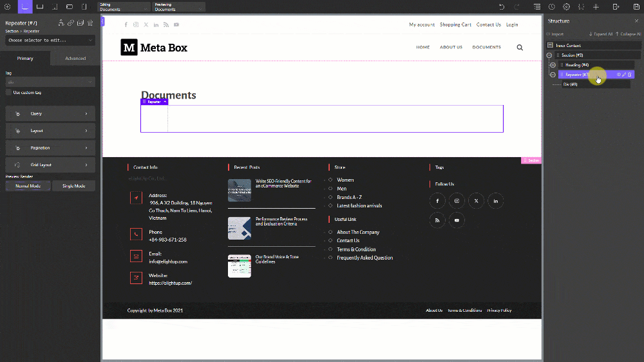The height and width of the screenshot is (362, 644).
Task: Click the Undo arrow icon
Action: 502,6
